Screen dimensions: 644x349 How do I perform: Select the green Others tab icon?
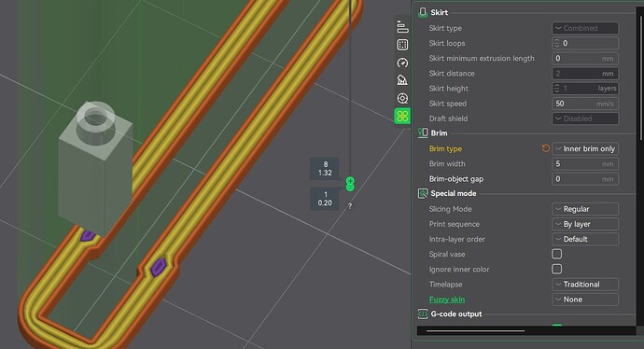(x=402, y=117)
